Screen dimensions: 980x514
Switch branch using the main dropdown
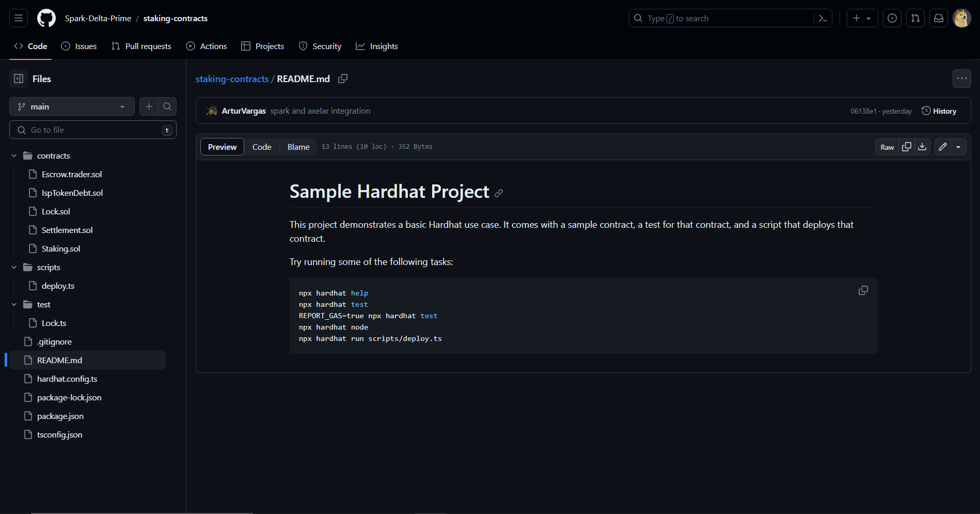point(72,106)
